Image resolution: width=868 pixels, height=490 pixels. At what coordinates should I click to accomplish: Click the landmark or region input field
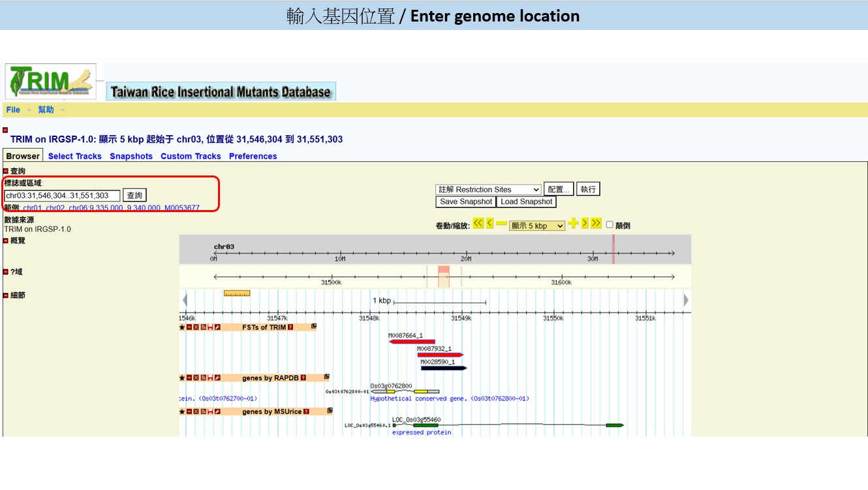pyautogui.click(x=63, y=196)
